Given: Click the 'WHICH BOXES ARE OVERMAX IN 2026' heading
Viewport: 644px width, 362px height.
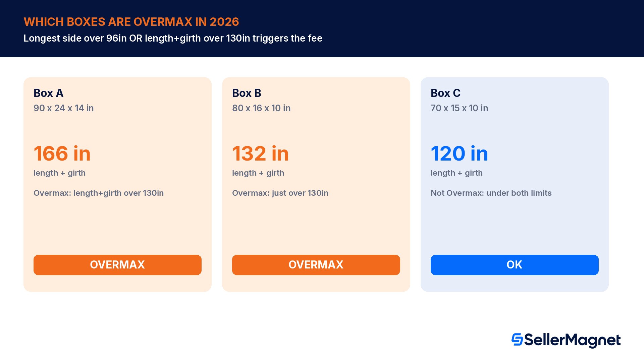Looking at the screenshot, I should coord(131,22).
